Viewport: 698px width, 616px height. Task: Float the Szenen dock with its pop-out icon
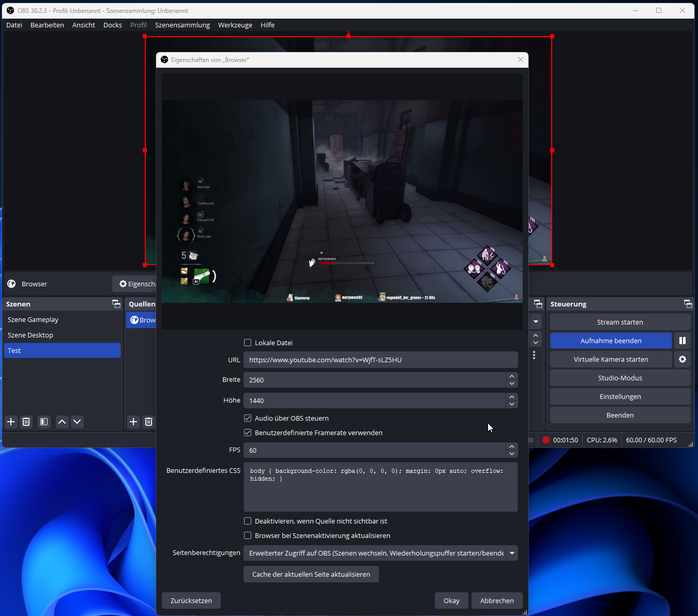click(116, 304)
